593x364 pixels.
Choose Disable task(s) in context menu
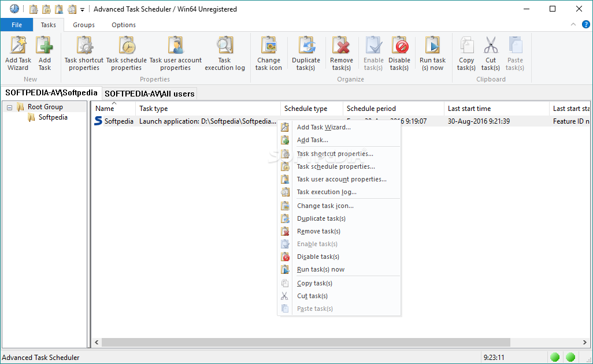tap(339, 257)
